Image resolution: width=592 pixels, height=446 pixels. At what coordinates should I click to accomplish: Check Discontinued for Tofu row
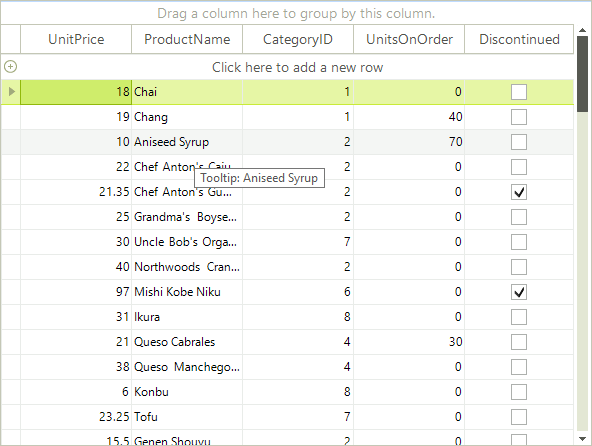[x=519, y=417]
